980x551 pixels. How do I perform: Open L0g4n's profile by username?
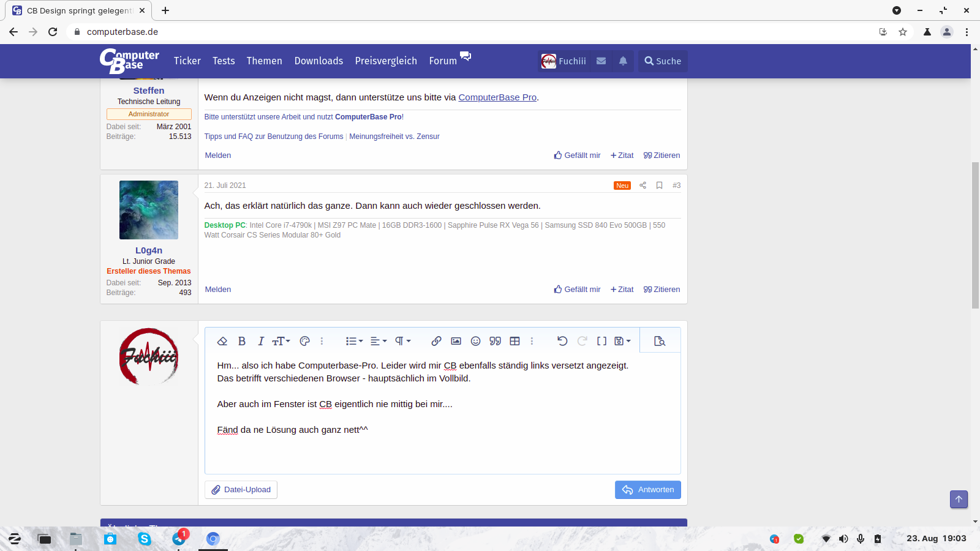(149, 250)
